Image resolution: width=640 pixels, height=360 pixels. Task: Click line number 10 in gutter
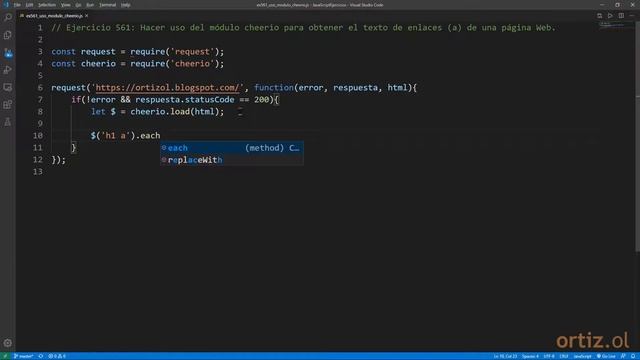38,136
